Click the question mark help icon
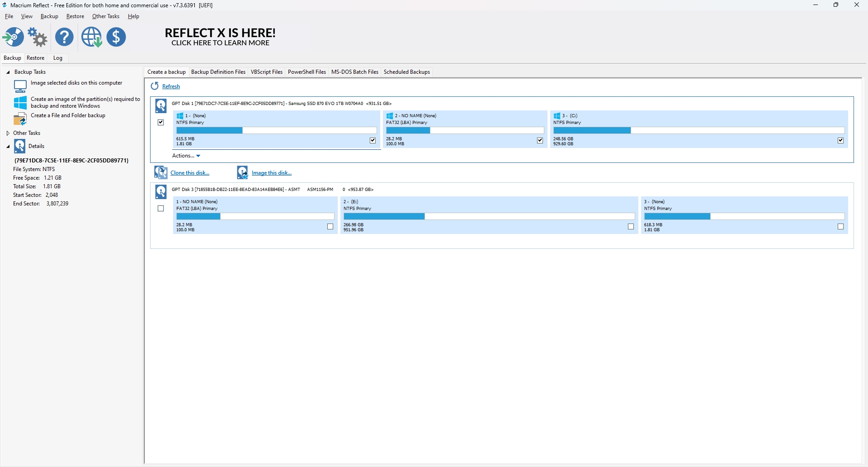This screenshot has width=868, height=467. coord(65,37)
